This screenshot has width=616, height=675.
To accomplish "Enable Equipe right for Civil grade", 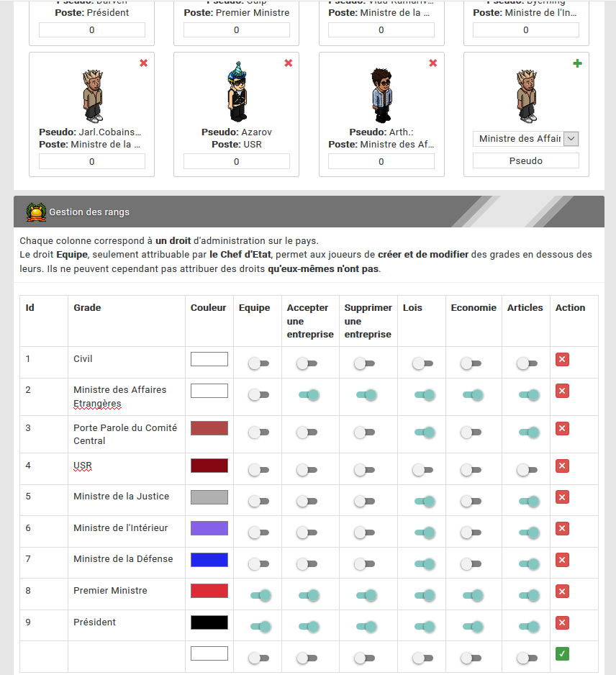I will (259, 363).
